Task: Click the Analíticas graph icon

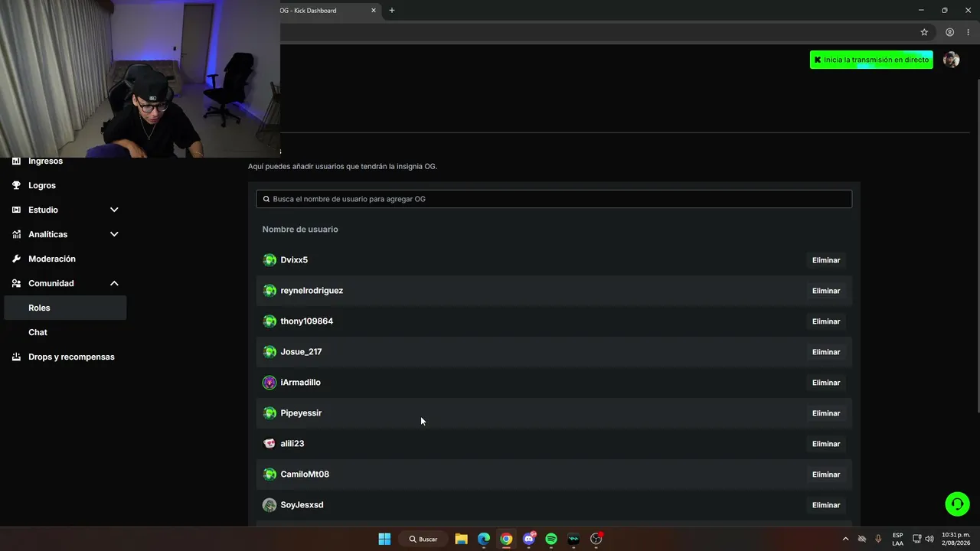Action: (x=16, y=234)
